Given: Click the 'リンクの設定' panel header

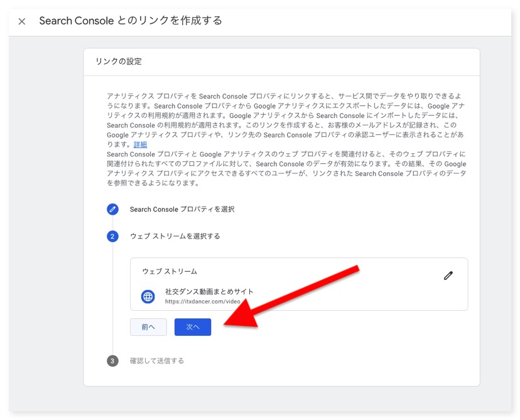Looking at the screenshot, I should click(x=119, y=62).
